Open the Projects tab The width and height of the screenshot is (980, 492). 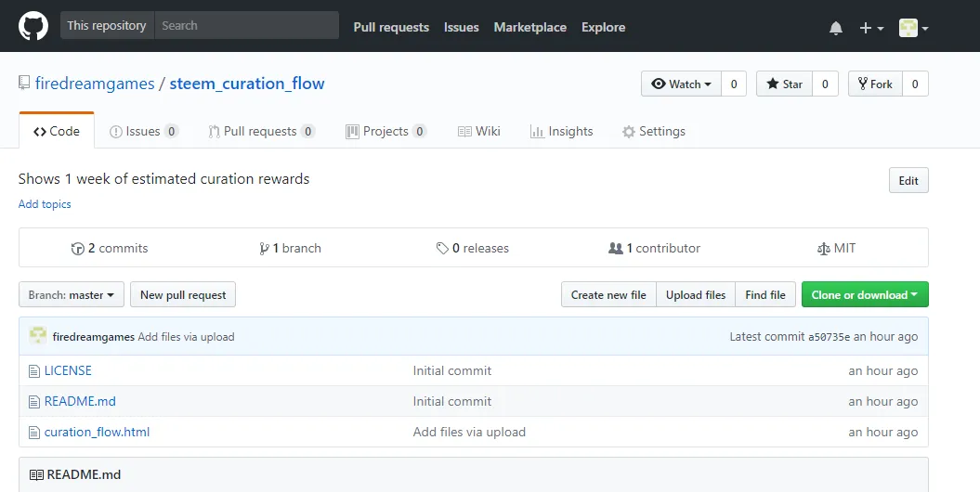tap(385, 131)
